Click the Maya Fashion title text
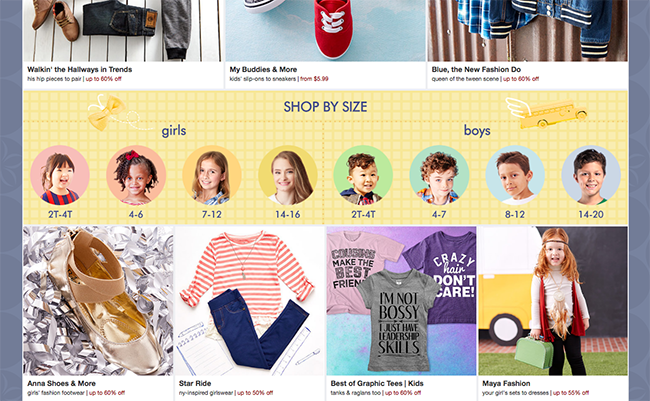 tap(506, 383)
